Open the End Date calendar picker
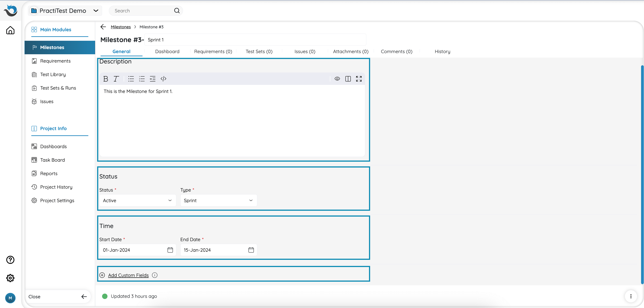644x308 pixels. pos(251,250)
